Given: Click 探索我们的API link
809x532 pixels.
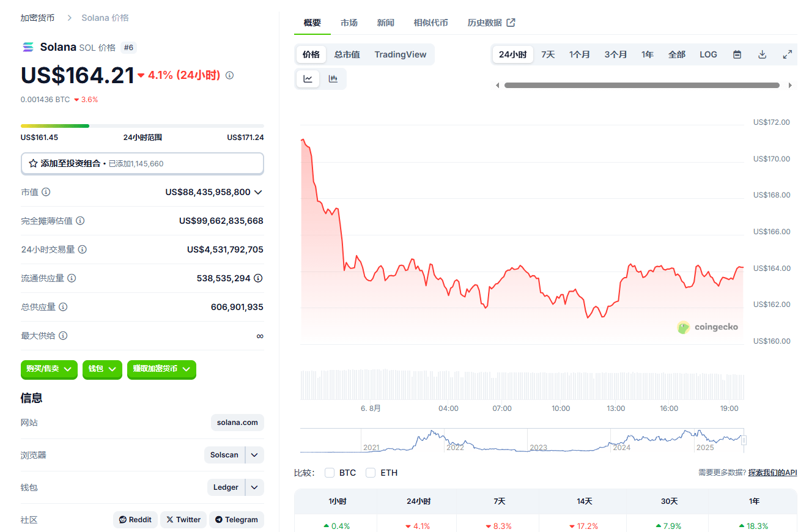Looking at the screenshot, I should (772, 473).
